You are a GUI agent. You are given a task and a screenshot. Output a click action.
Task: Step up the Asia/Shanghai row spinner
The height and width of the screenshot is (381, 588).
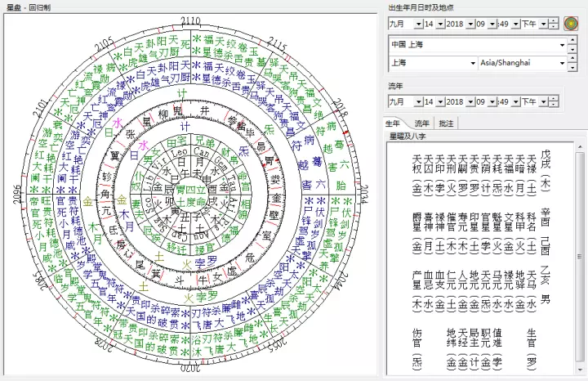click(x=572, y=58)
